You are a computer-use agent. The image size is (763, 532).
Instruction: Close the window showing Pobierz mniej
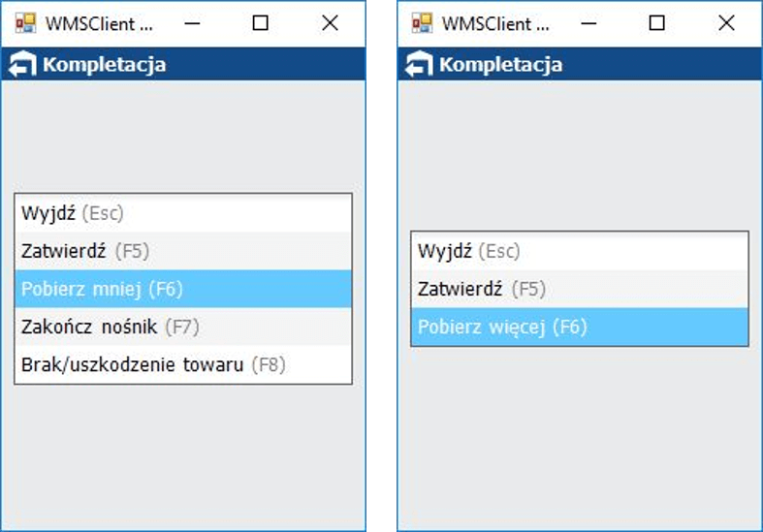(330, 23)
